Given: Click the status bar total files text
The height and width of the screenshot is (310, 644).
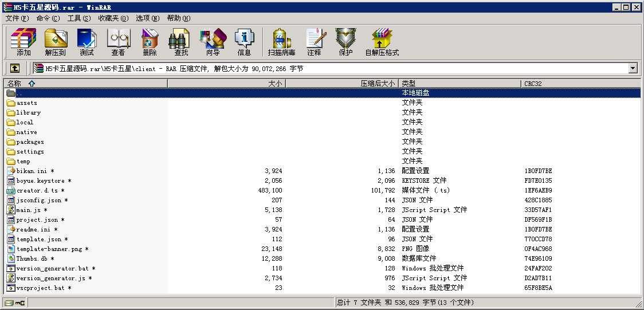Looking at the screenshot, I should (x=405, y=303).
